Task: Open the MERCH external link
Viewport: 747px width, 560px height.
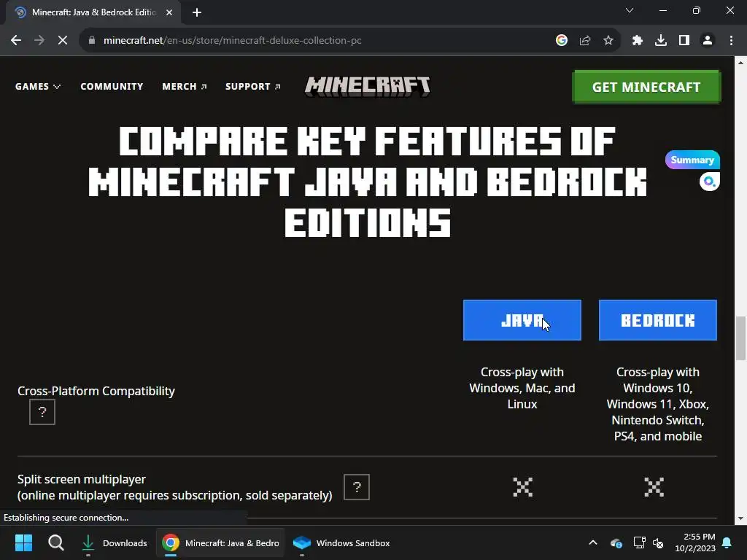Action: (185, 86)
